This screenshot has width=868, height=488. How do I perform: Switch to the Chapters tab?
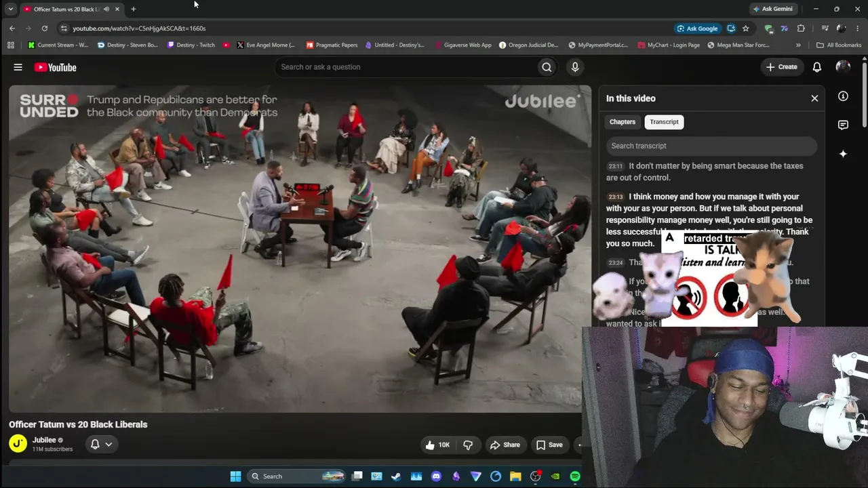tap(623, 122)
